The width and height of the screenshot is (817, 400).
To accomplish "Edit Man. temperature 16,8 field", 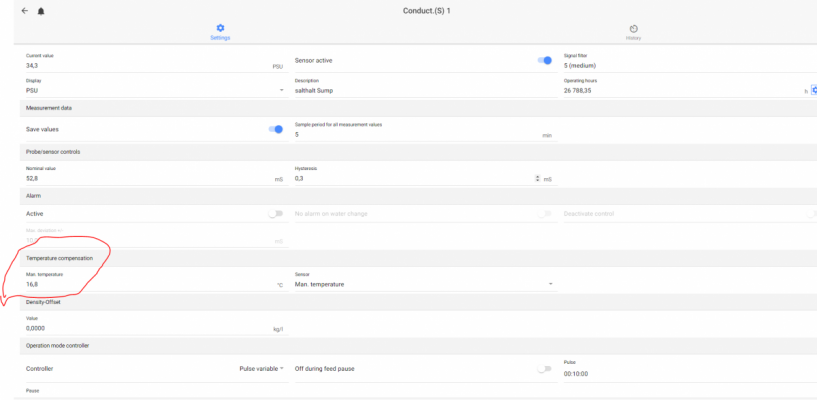I will coord(155,284).
